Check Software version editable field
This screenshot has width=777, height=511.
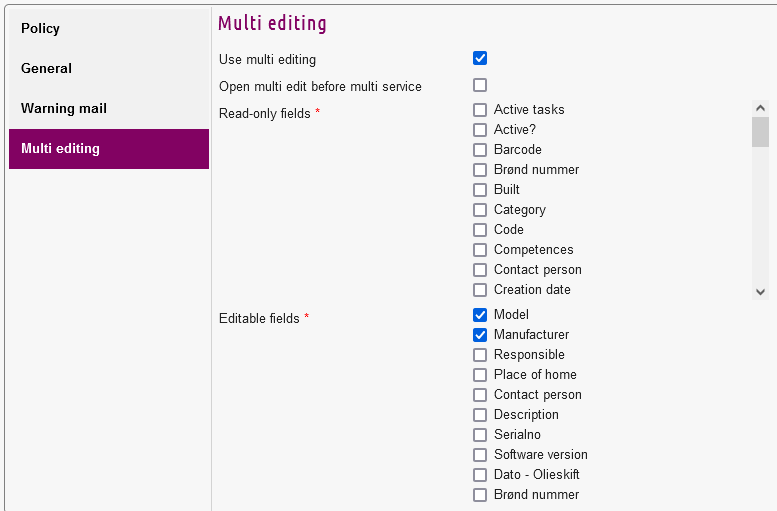[x=480, y=455]
